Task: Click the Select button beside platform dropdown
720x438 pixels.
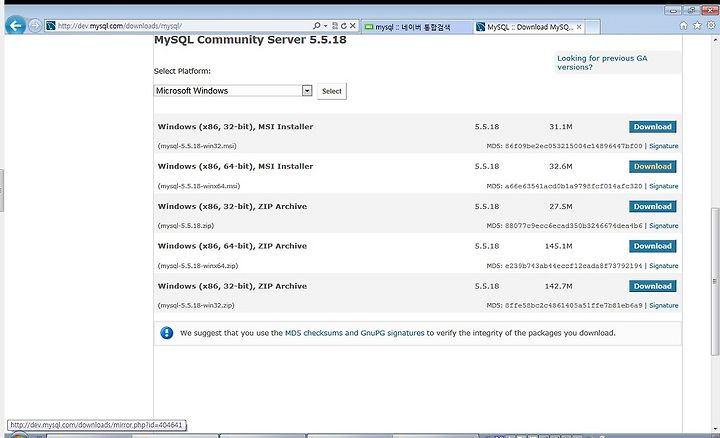Action: point(332,91)
